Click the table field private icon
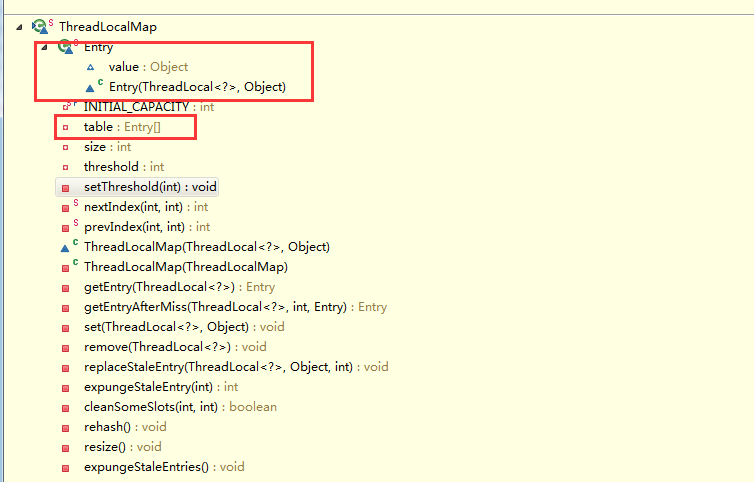Image resolution: width=754 pixels, height=482 pixels. [x=65, y=127]
